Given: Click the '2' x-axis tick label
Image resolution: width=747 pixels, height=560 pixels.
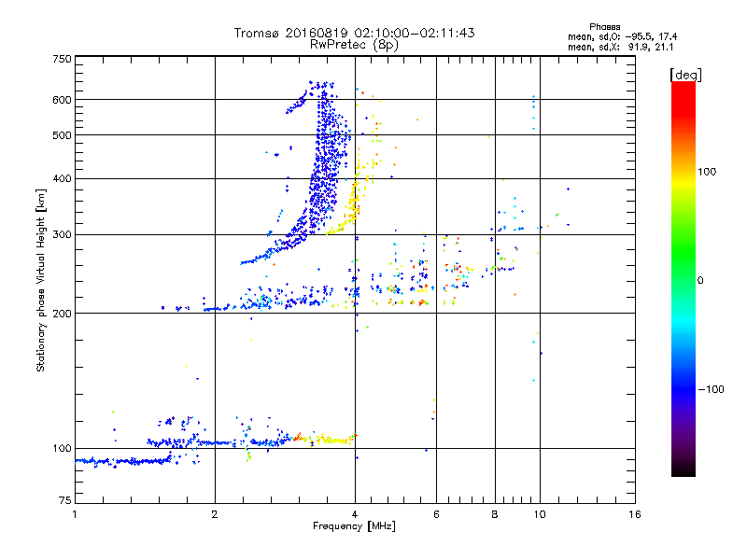Looking at the screenshot, I should [215, 514].
